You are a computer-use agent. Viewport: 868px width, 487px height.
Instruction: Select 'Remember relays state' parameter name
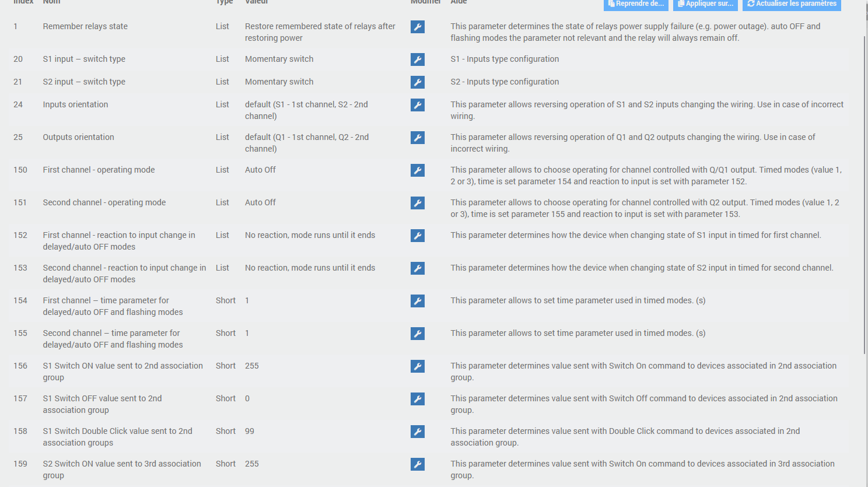pos(85,26)
